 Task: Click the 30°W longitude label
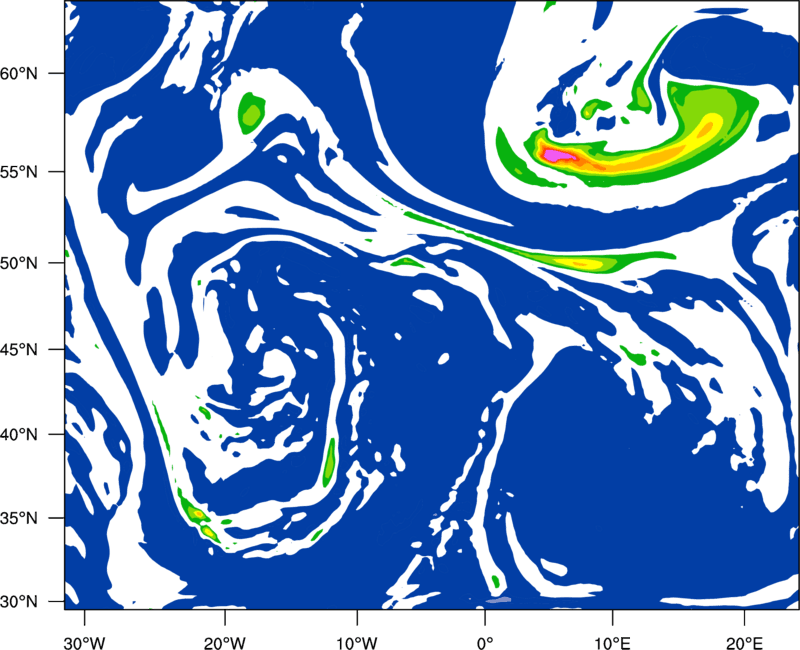tap(84, 643)
